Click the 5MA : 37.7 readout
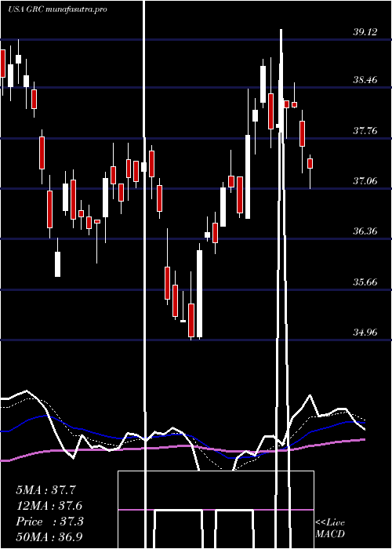 (45, 490)
